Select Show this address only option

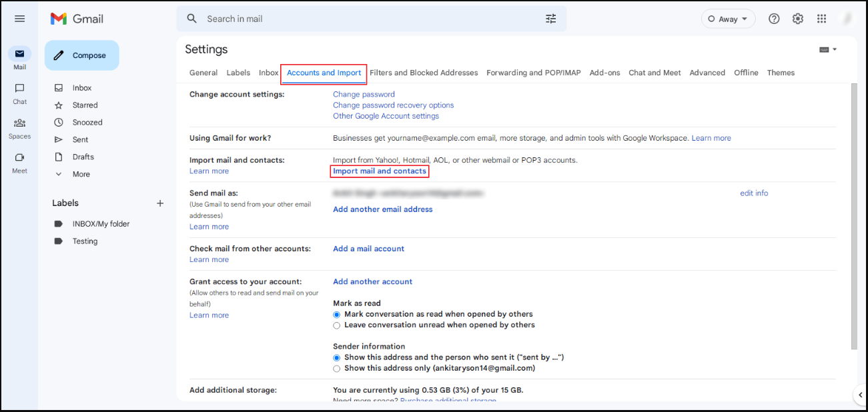click(337, 369)
